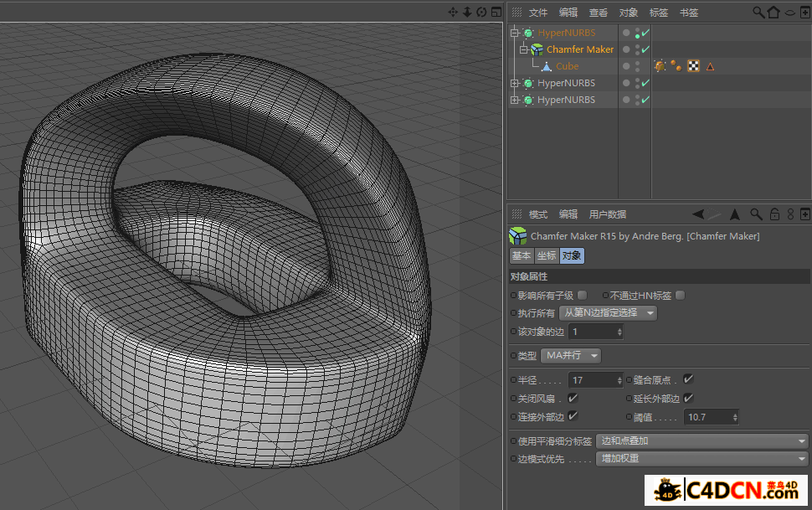Click the Chamfer Maker plugin icon in attributes header

click(518, 236)
